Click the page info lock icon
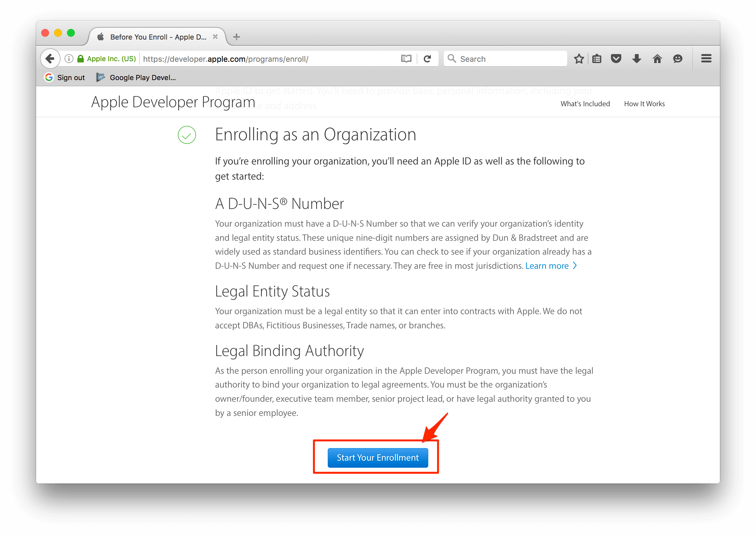 [x=80, y=59]
